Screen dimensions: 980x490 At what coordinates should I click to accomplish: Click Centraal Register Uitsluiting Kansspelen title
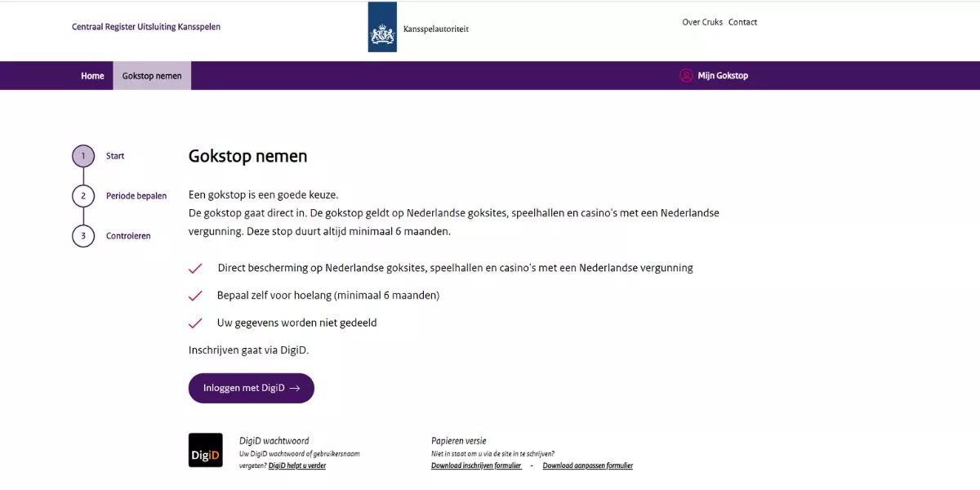146,27
